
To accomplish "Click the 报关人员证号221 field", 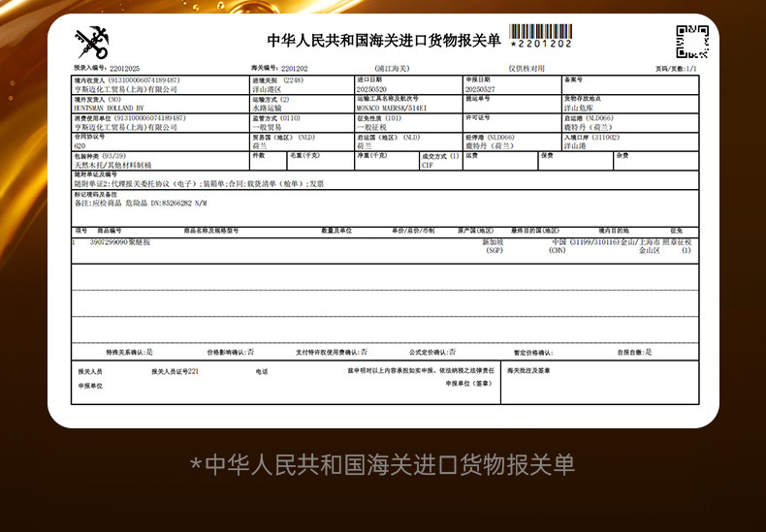I will (175, 371).
